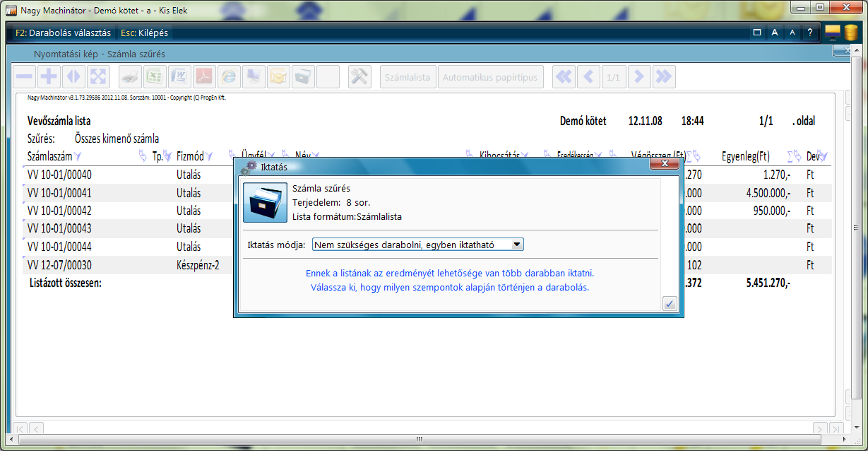The width and height of the screenshot is (868, 451).
Task: Jump to first page double-left arrow
Action: point(564,77)
